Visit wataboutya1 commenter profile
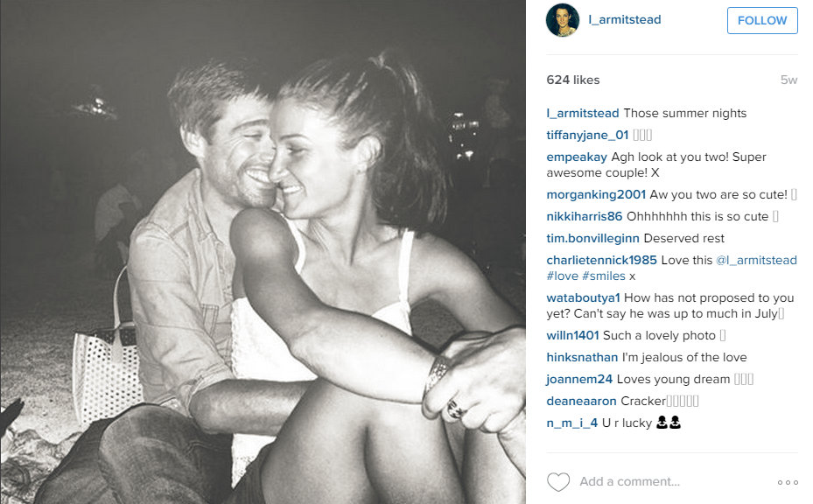 (584, 297)
